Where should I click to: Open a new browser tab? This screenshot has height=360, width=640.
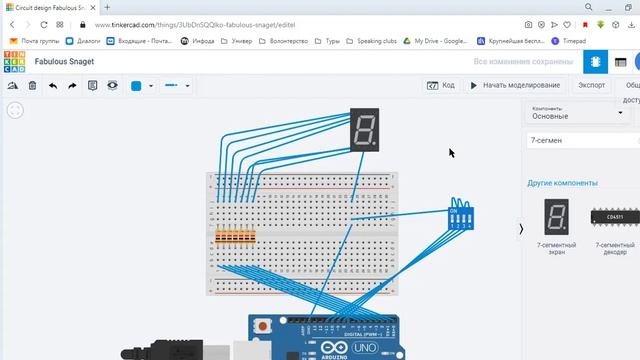click(x=107, y=7)
